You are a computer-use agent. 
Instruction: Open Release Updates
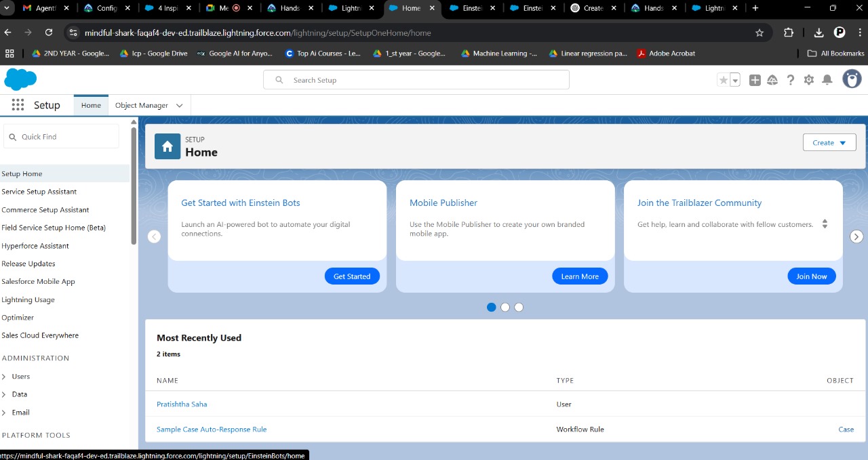coord(28,264)
